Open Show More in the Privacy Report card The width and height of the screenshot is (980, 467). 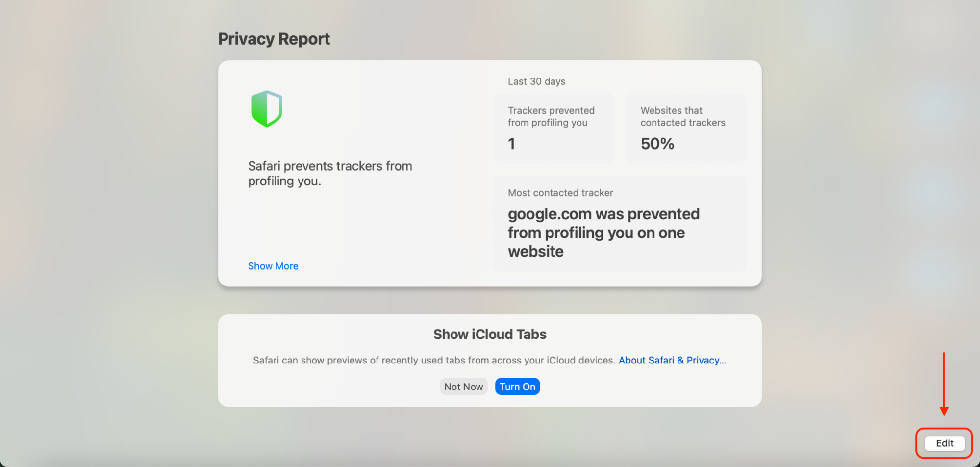[x=273, y=265]
